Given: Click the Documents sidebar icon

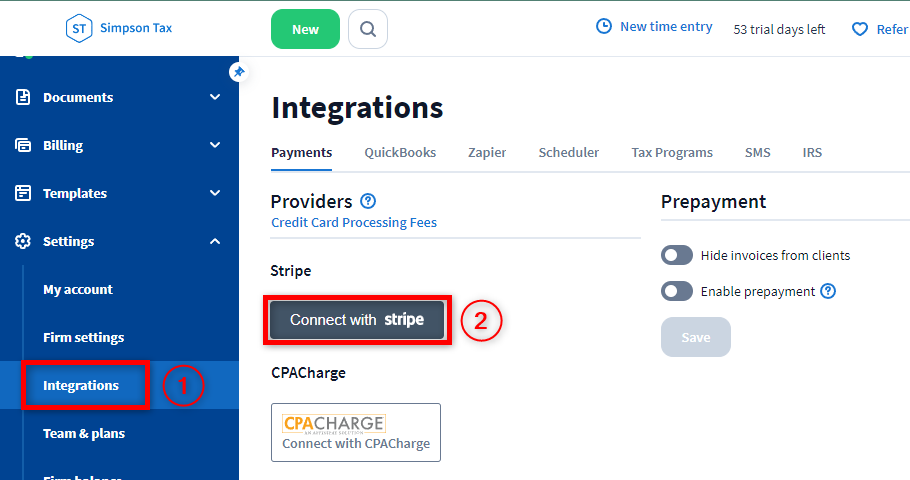Looking at the screenshot, I should [23, 97].
